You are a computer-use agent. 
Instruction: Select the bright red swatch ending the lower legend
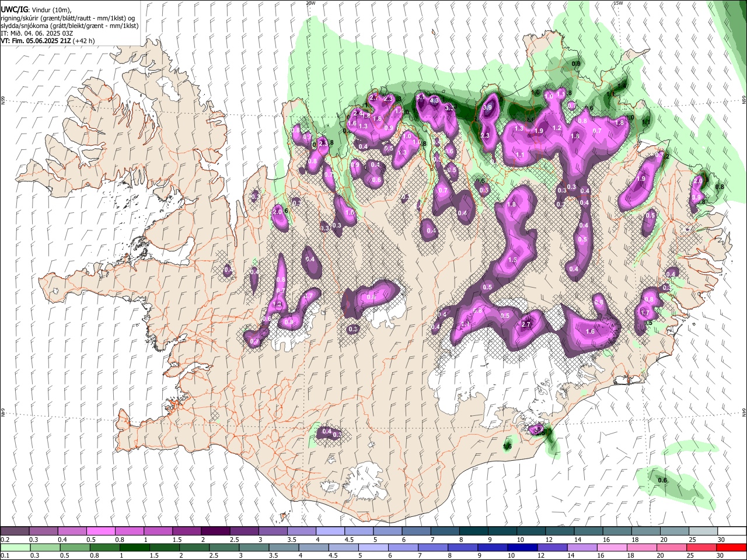pos(731,547)
